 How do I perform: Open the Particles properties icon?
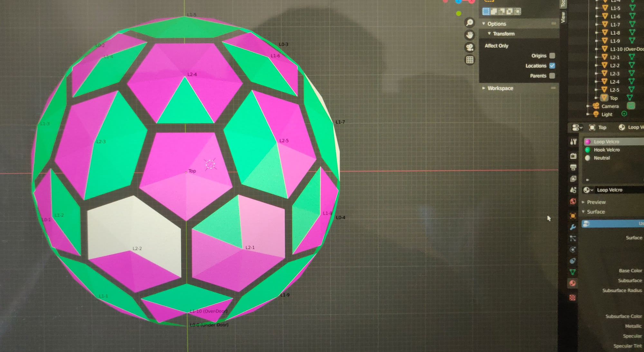pyautogui.click(x=573, y=238)
